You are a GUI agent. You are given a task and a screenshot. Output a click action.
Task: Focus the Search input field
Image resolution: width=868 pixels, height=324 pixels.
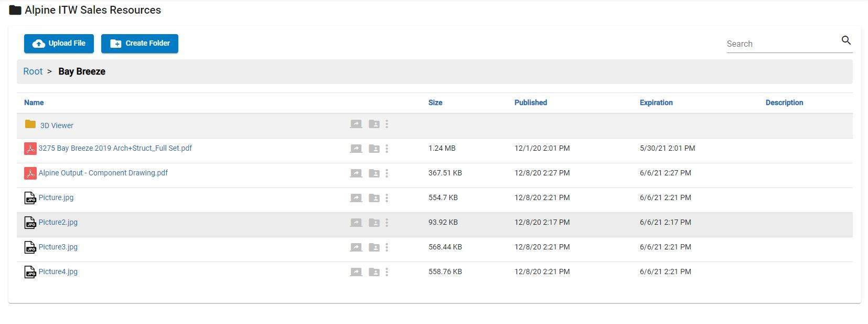(780, 44)
